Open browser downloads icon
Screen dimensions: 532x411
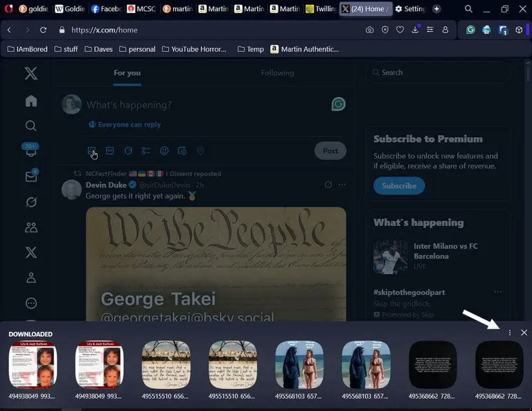416,30
